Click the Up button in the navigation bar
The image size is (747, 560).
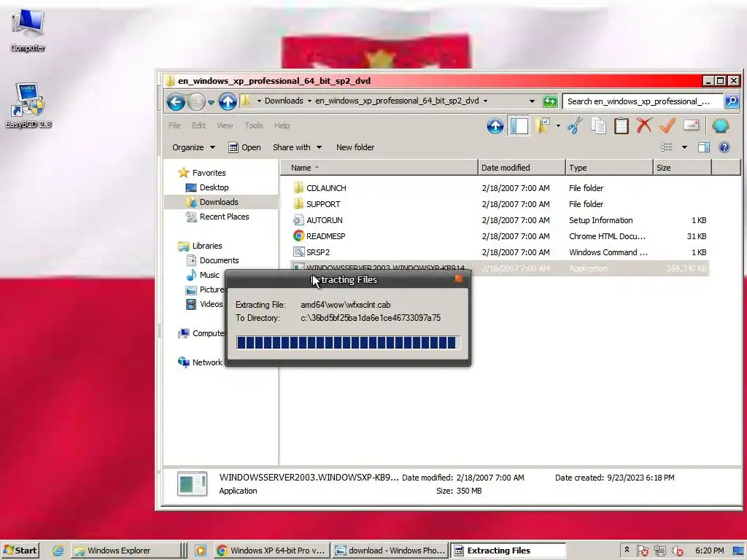point(228,101)
